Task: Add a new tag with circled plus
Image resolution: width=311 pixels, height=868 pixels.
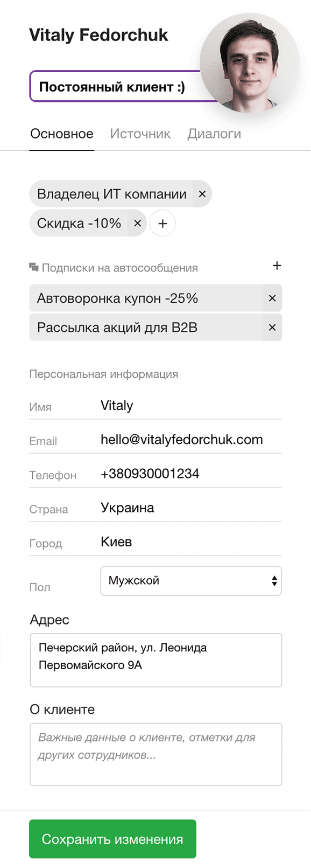Action: coord(162,223)
